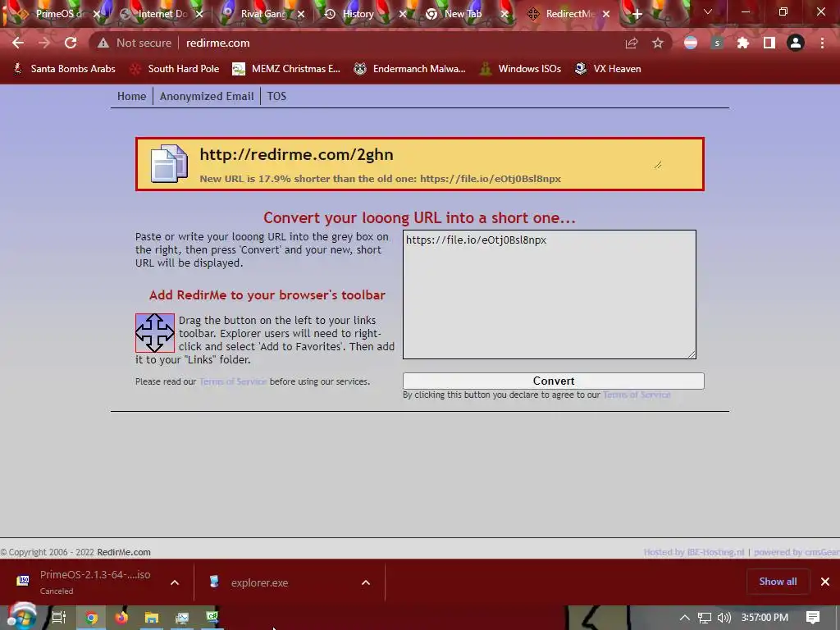
Task: Open the notification center icon
Action: 813,618
